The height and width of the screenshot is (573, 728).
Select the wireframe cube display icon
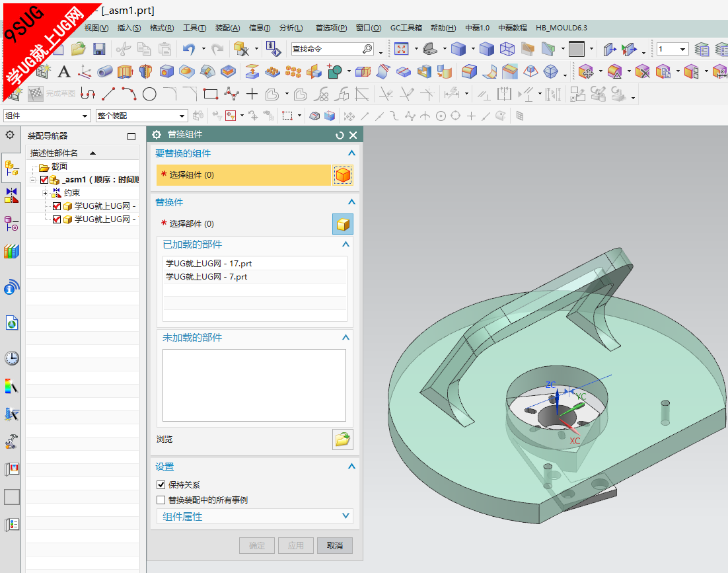pos(507,49)
